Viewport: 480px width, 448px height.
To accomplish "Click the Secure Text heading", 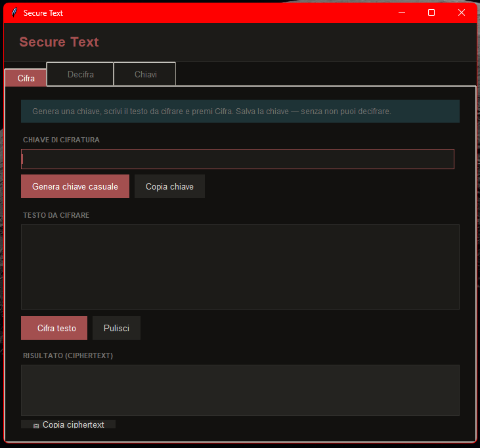I will point(59,42).
